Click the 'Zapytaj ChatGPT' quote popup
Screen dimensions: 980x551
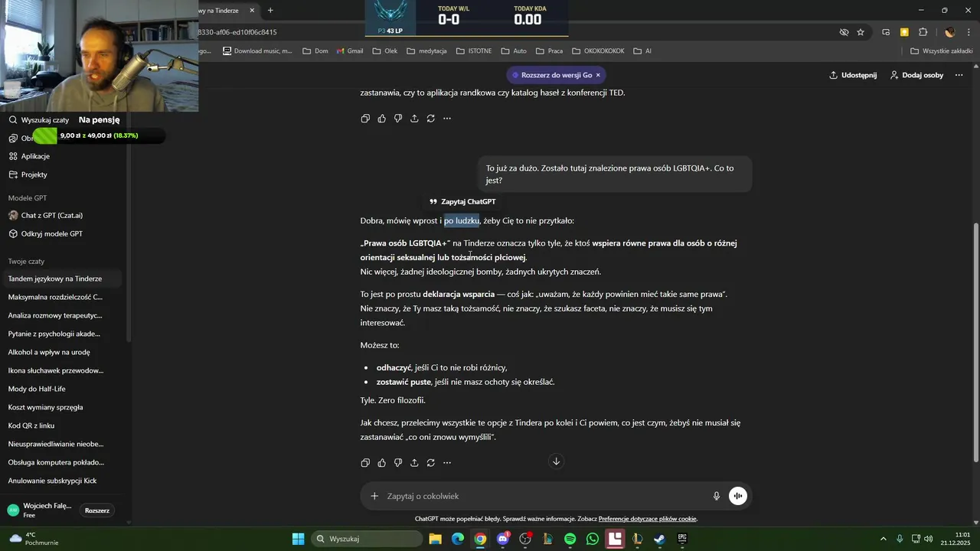click(x=462, y=202)
